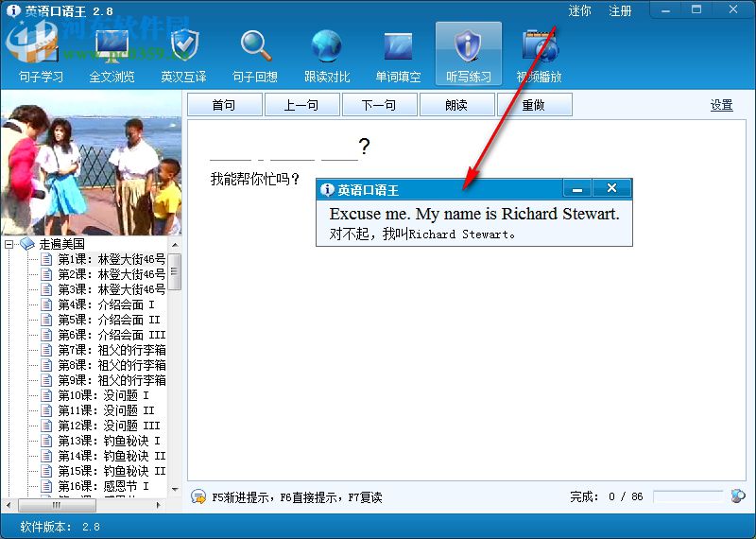
Task: Click the document icon of 第10课
Action: [46, 395]
